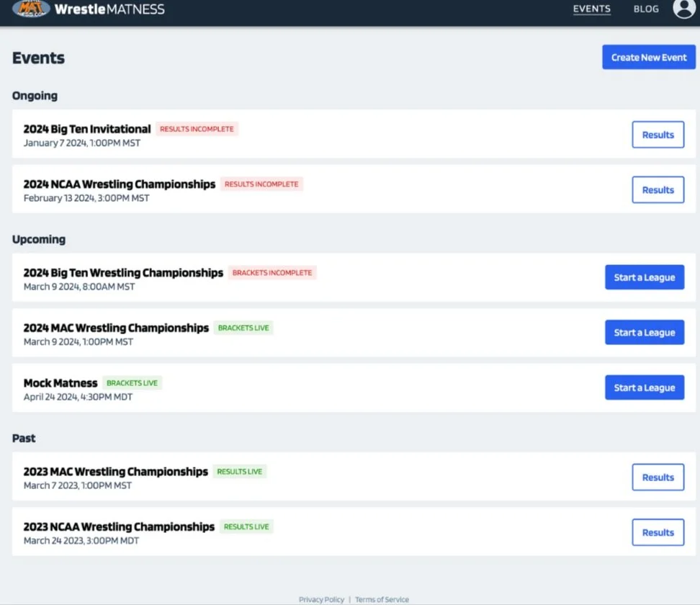This screenshot has height=605, width=700.
Task: Click the March 7 2023, 1:00PM MST date
Action: (x=78, y=485)
